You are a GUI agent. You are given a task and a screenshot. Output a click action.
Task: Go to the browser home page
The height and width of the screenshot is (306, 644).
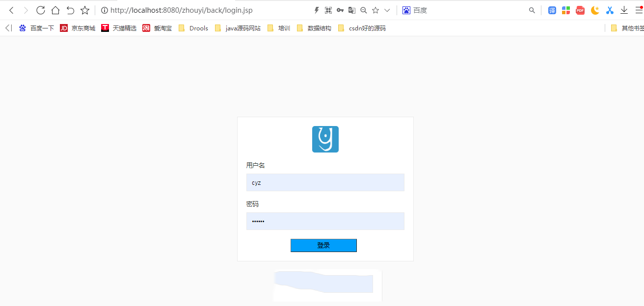click(x=55, y=10)
